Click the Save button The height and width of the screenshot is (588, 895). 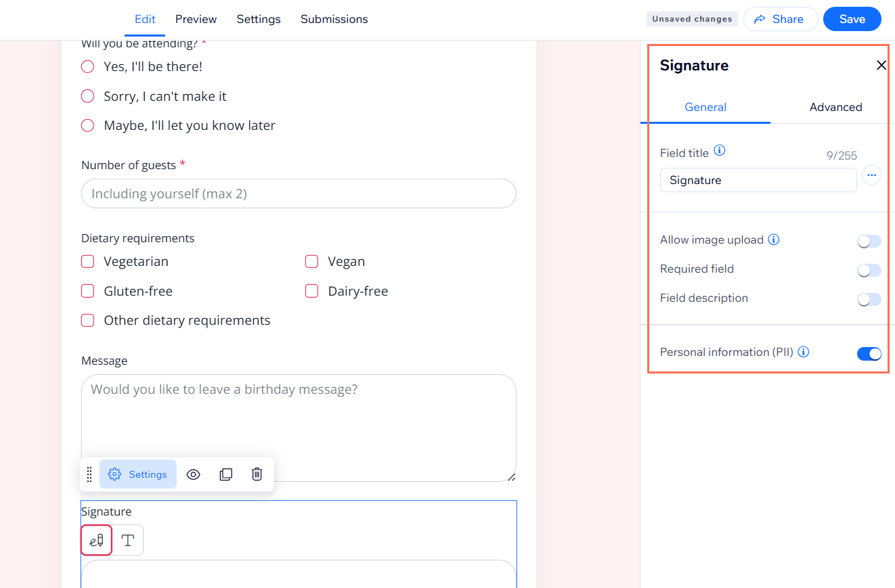tap(852, 19)
